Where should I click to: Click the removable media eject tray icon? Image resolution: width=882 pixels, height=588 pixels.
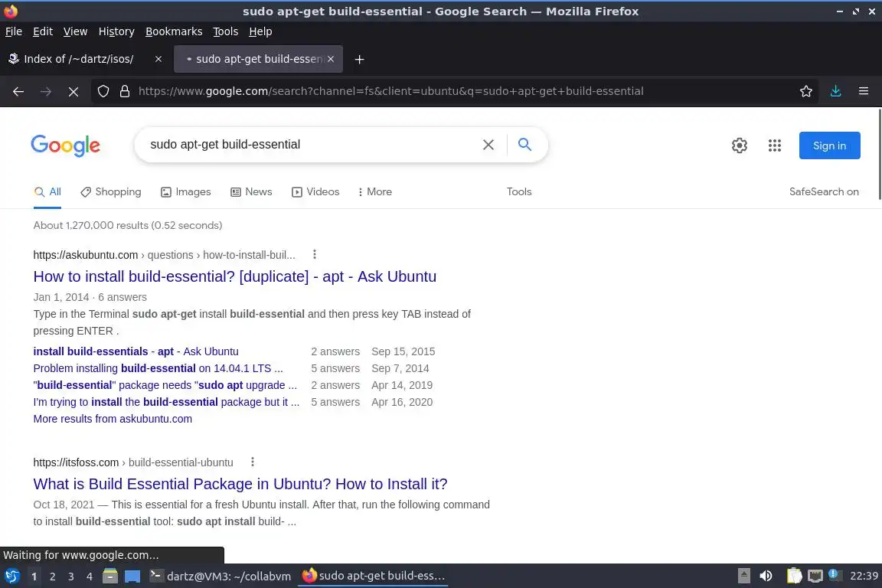coord(743,577)
